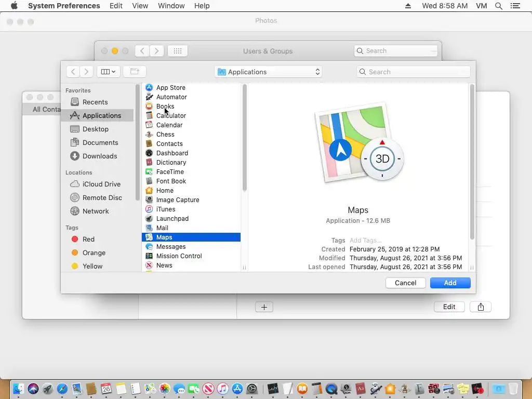This screenshot has width=532, height=399.
Task: Select the Calculator app entry
Action: click(x=191, y=116)
